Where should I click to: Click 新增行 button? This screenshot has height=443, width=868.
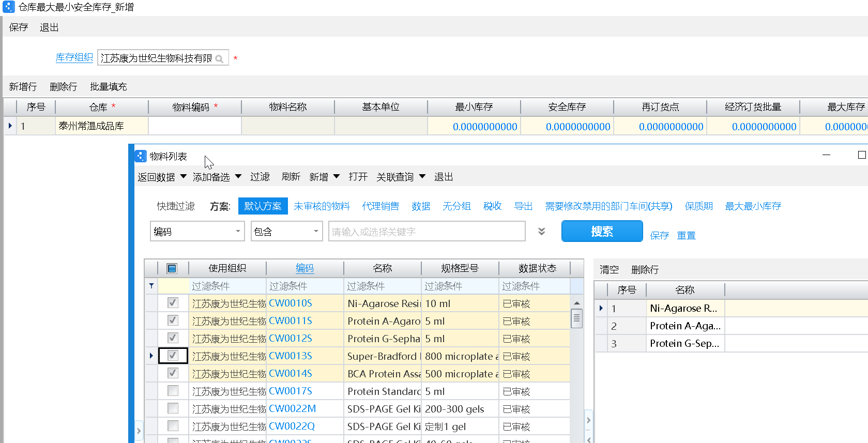[x=23, y=86]
